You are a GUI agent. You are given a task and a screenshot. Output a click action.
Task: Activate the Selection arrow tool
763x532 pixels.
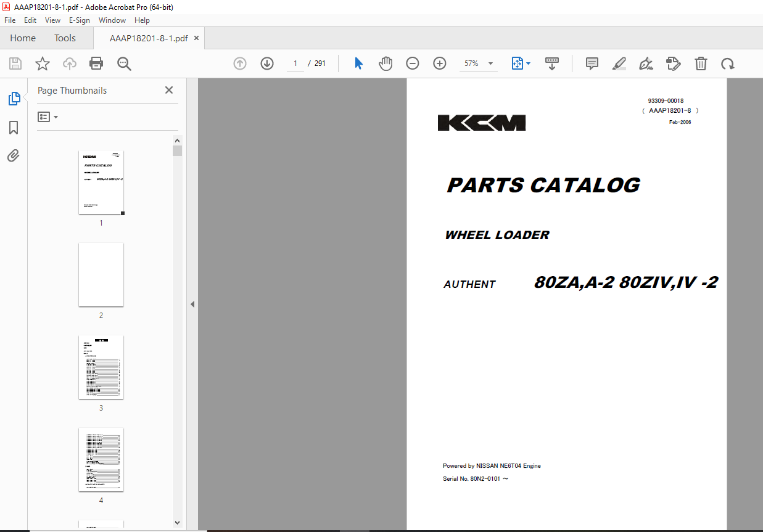pyautogui.click(x=358, y=63)
